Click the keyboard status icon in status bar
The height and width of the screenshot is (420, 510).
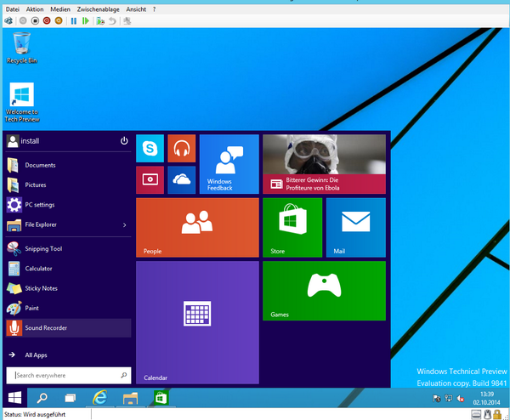tap(476, 414)
